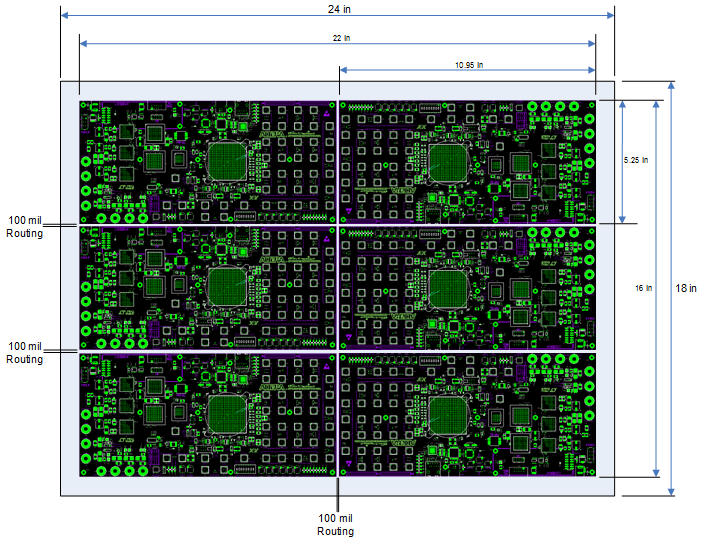The height and width of the screenshot is (543, 704).
Task: Click the "22 in" dimension label
Action: [341, 38]
